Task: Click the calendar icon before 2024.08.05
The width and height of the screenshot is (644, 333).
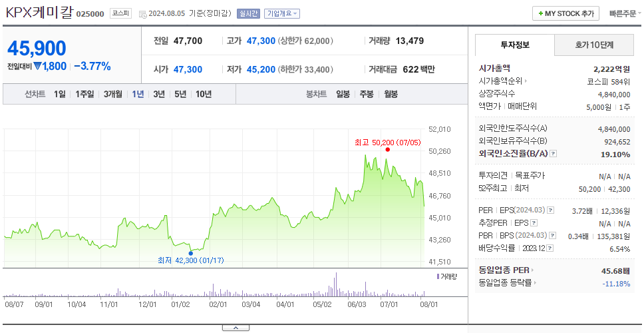Action: [142, 14]
